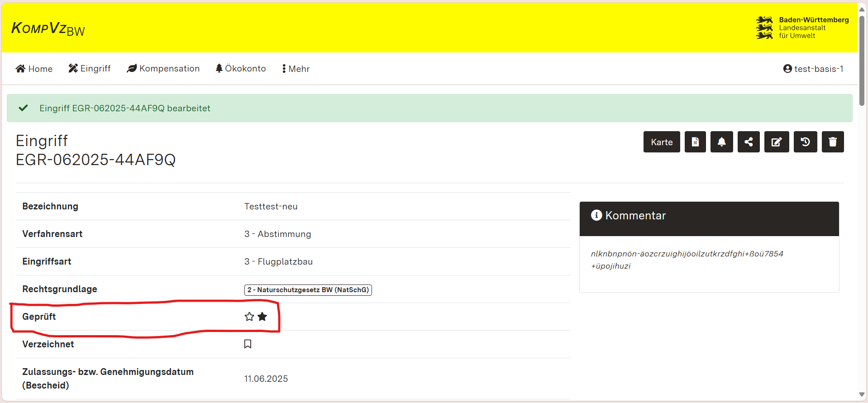Open the Eingriff navigation item
Viewport: 868px width, 403px height.
pos(90,69)
